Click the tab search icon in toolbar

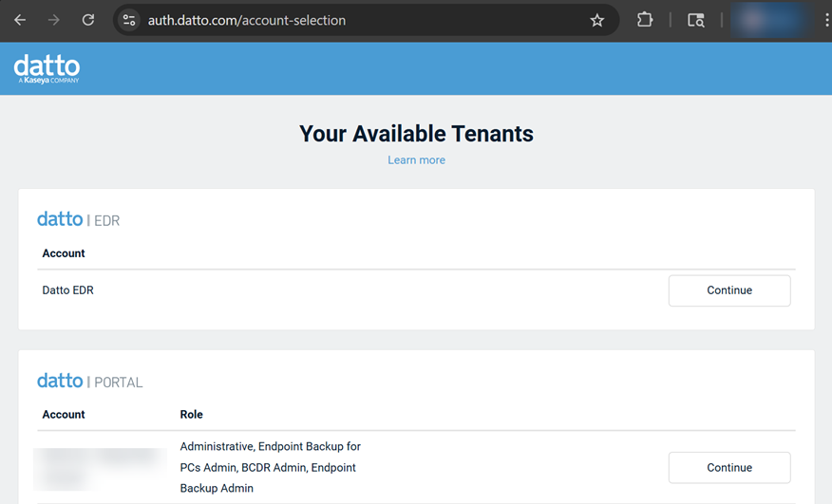[696, 20]
